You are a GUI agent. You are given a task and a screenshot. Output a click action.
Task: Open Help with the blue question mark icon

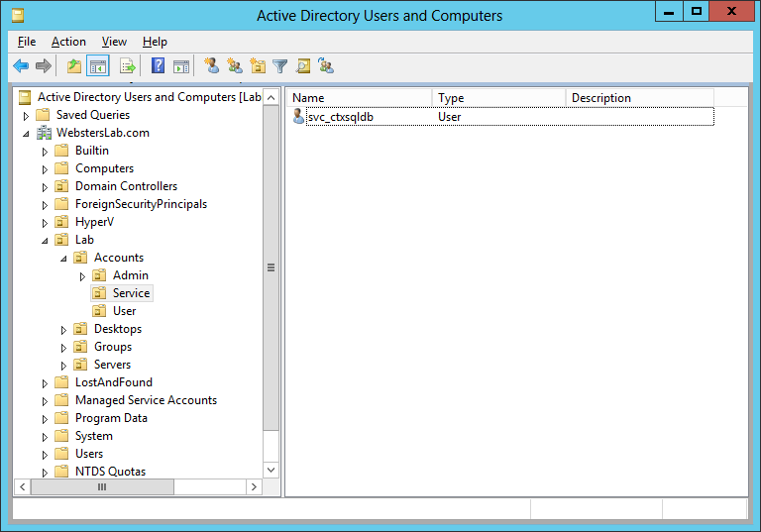(158, 66)
